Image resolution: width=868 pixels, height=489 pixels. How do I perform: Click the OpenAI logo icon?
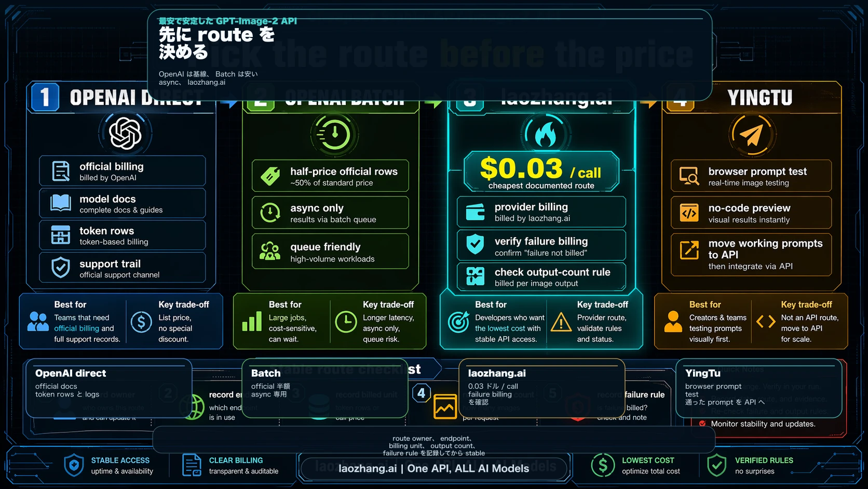[125, 133]
